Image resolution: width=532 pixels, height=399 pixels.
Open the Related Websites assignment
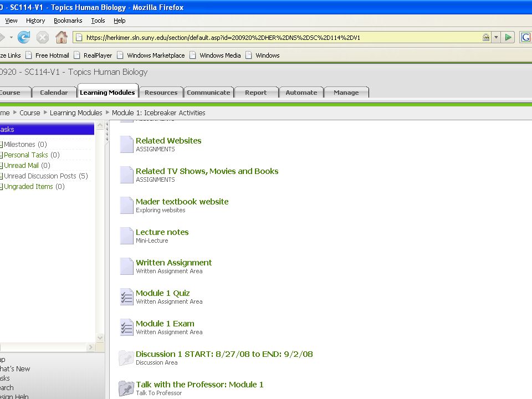click(168, 141)
